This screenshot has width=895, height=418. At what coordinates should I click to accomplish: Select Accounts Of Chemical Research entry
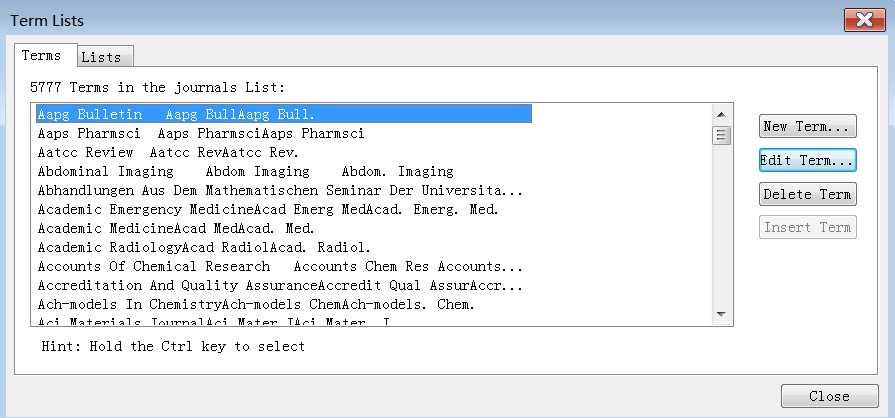coord(280,266)
